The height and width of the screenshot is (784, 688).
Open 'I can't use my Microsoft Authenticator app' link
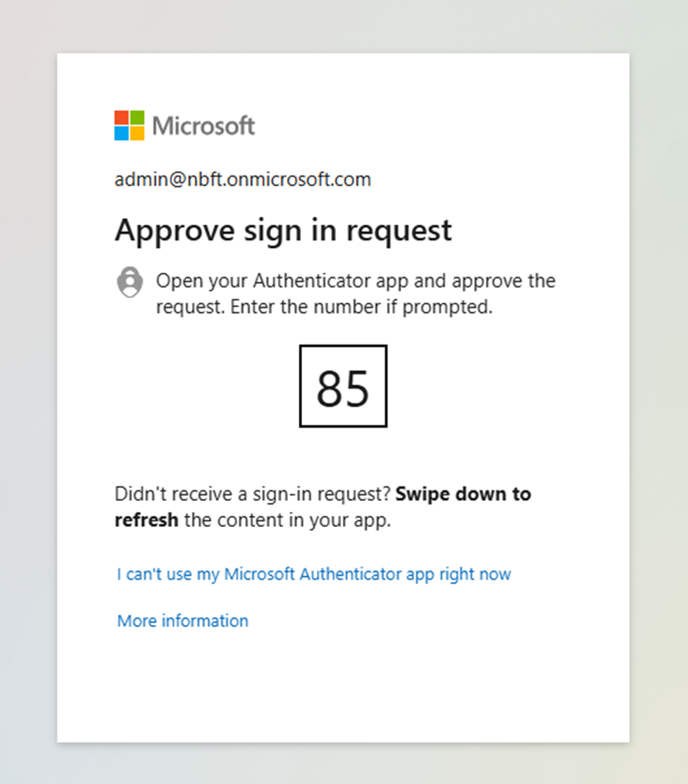pos(314,574)
